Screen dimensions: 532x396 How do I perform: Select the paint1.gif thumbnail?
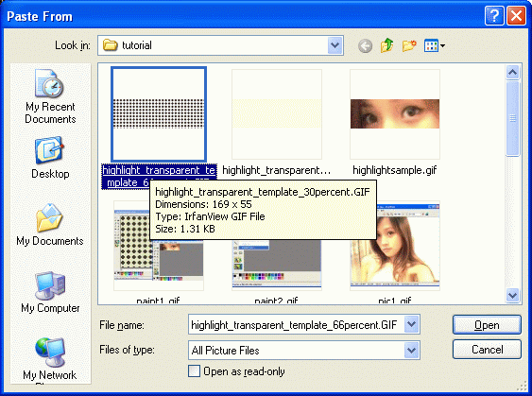pyautogui.click(x=159, y=246)
